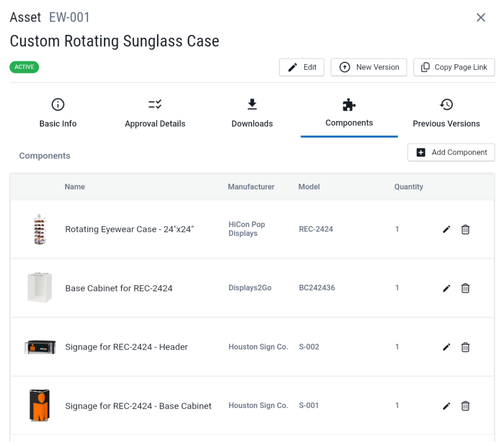
Task: Open the Rotating Eyewear Case thumbnail image
Action: (39, 229)
